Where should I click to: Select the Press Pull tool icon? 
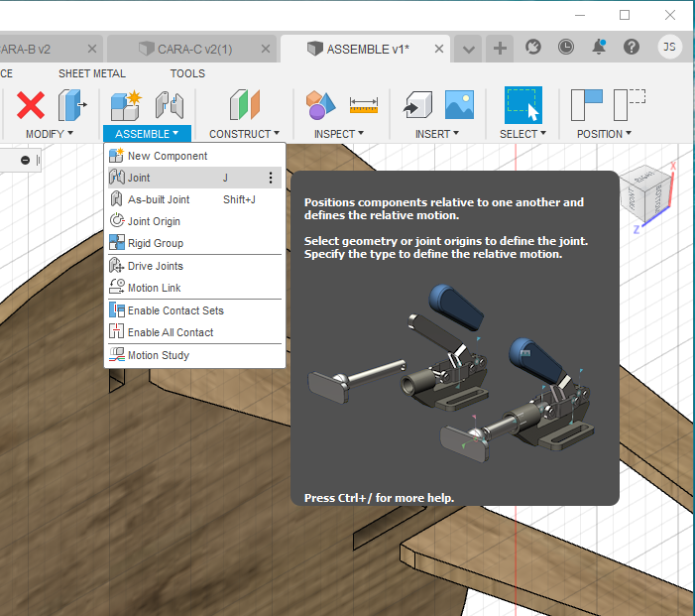tap(71, 105)
